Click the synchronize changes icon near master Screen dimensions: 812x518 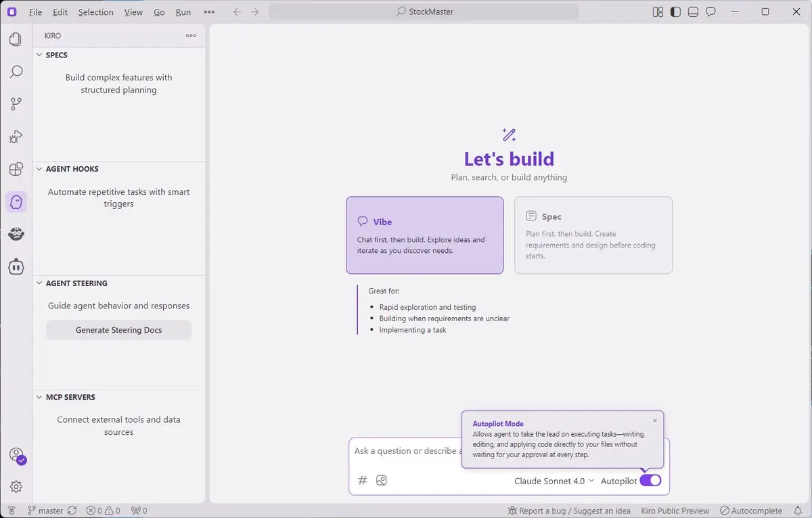(72, 511)
